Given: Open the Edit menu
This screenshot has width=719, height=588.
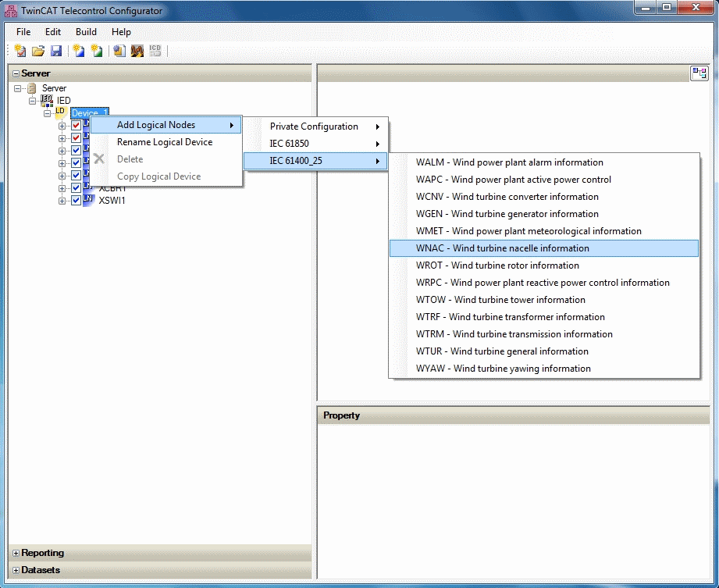Looking at the screenshot, I should (53, 32).
